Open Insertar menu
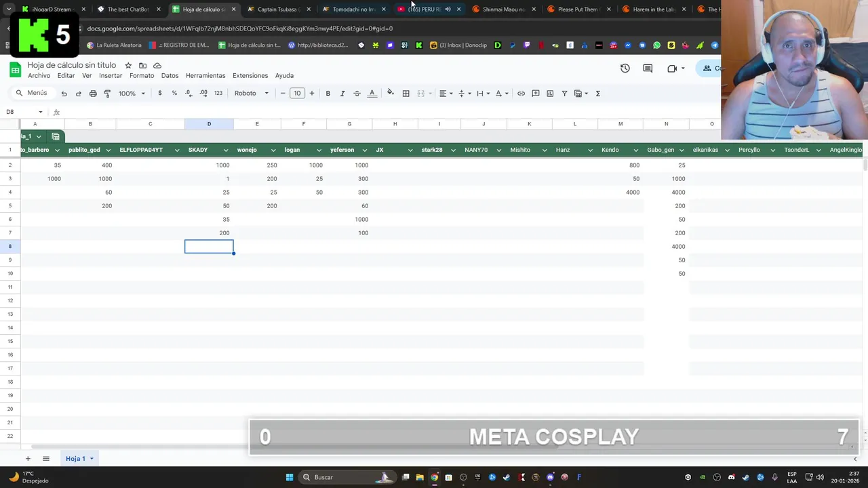This screenshot has height=488, width=868. (111, 75)
